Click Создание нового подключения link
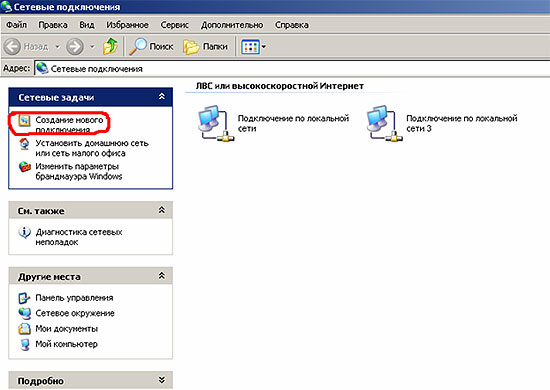550x390 pixels. 69,125
